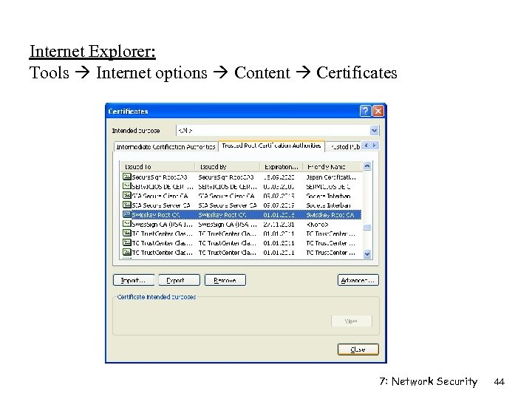Click the Close button
Image resolution: width=532 pixels, height=399 pixels.
click(358, 349)
